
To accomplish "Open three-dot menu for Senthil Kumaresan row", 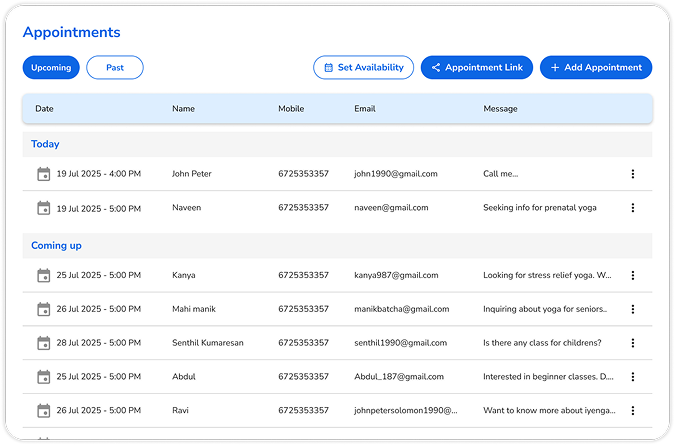I will (632, 343).
